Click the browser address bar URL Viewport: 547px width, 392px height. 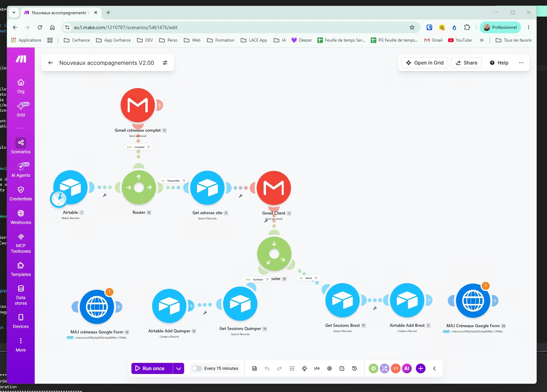pos(126,27)
